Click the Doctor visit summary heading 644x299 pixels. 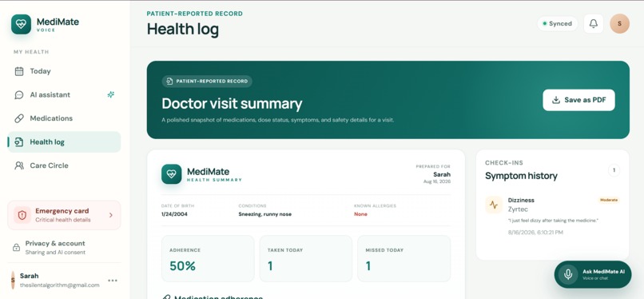coord(232,103)
